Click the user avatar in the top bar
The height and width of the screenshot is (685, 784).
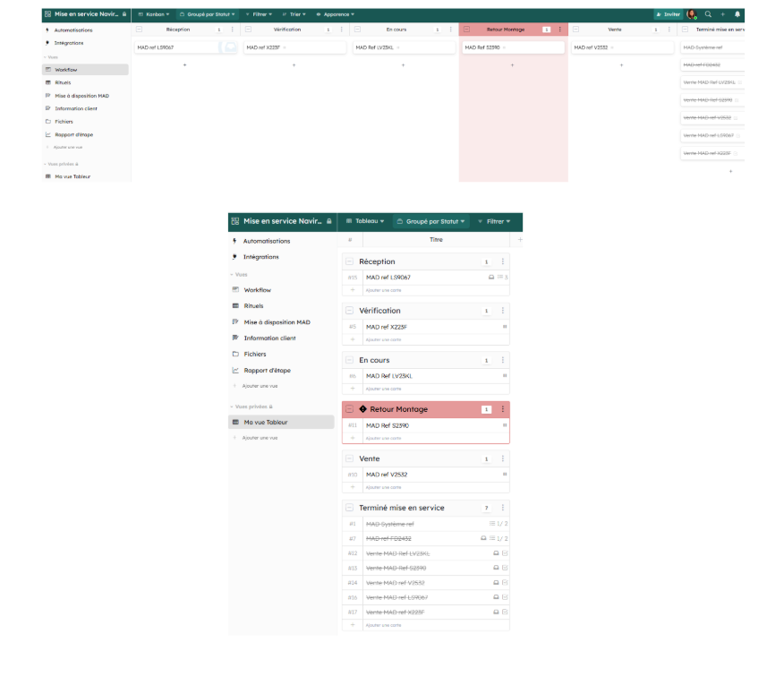(692, 14)
